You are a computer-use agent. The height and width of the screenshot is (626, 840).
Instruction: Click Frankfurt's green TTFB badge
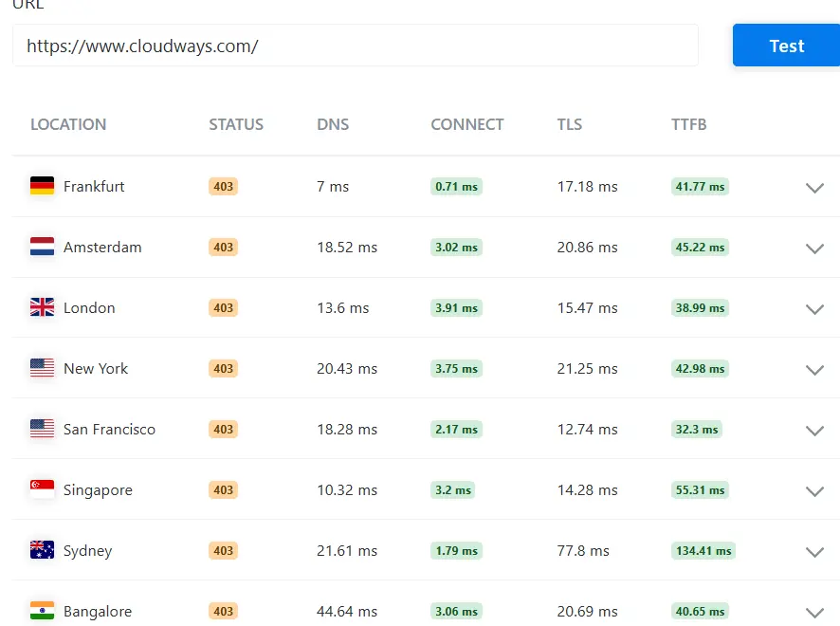tap(700, 186)
